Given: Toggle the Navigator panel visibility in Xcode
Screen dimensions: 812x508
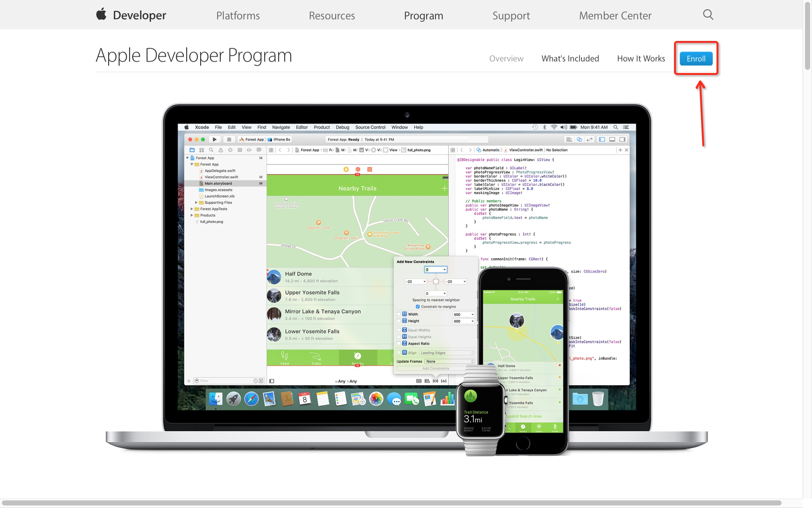Looking at the screenshot, I should click(602, 139).
